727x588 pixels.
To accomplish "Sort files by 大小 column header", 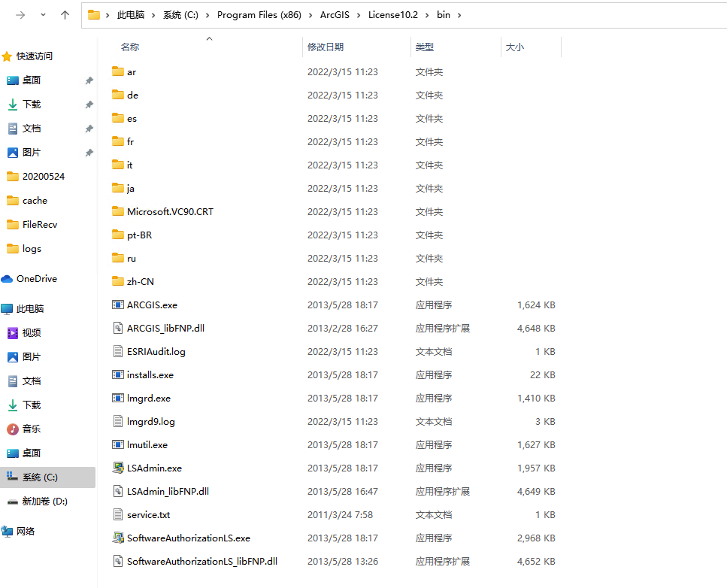I will point(515,47).
